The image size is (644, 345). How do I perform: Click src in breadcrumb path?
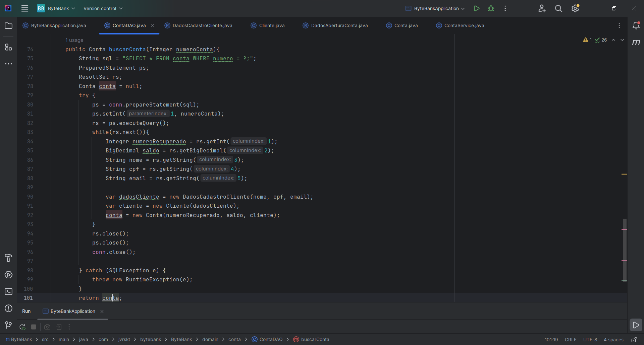45,339
